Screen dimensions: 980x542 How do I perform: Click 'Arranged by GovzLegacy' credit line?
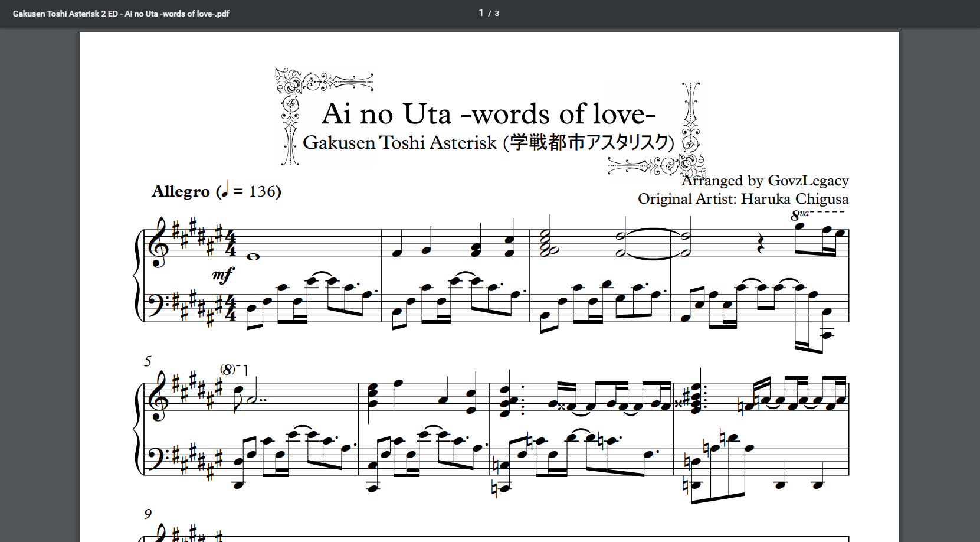pos(765,181)
